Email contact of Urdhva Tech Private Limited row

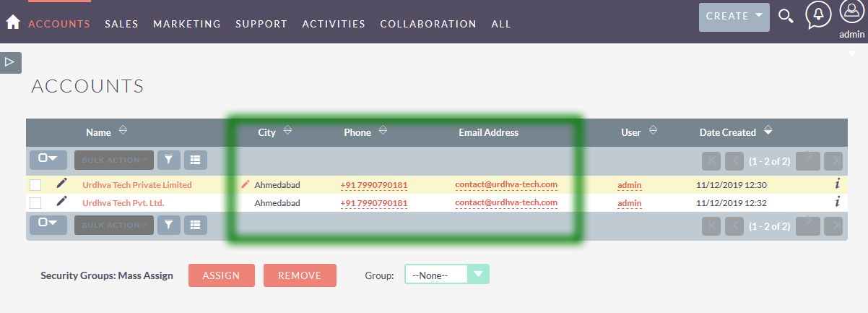[x=506, y=184]
